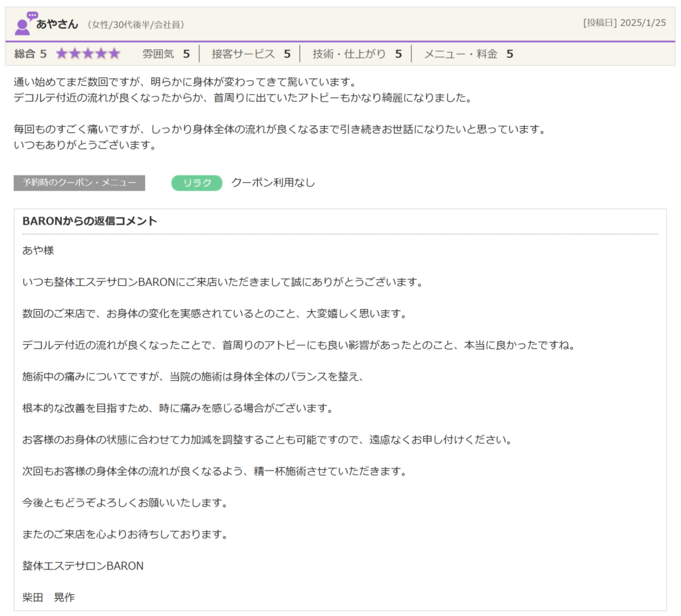Click the クーポン利用なし text

(x=273, y=183)
